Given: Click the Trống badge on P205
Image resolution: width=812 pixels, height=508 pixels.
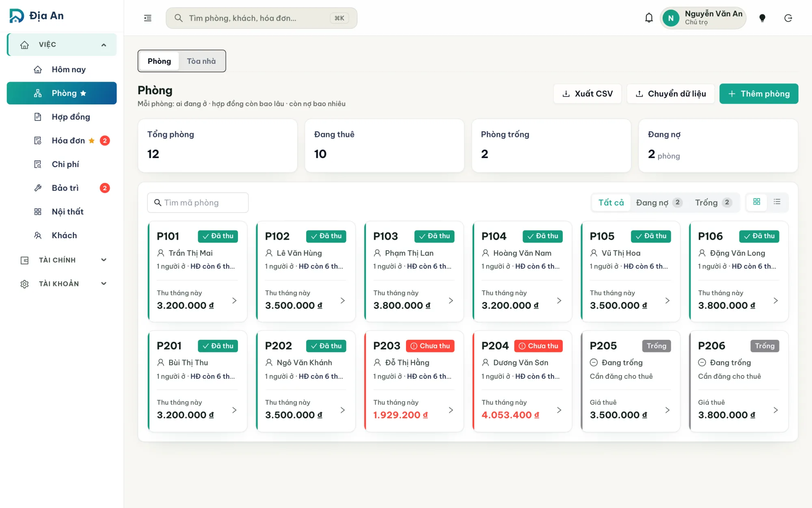Looking at the screenshot, I should [657, 346].
